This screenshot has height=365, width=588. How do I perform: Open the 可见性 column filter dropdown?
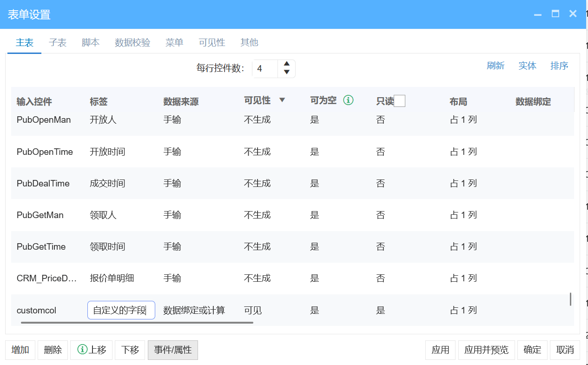281,100
